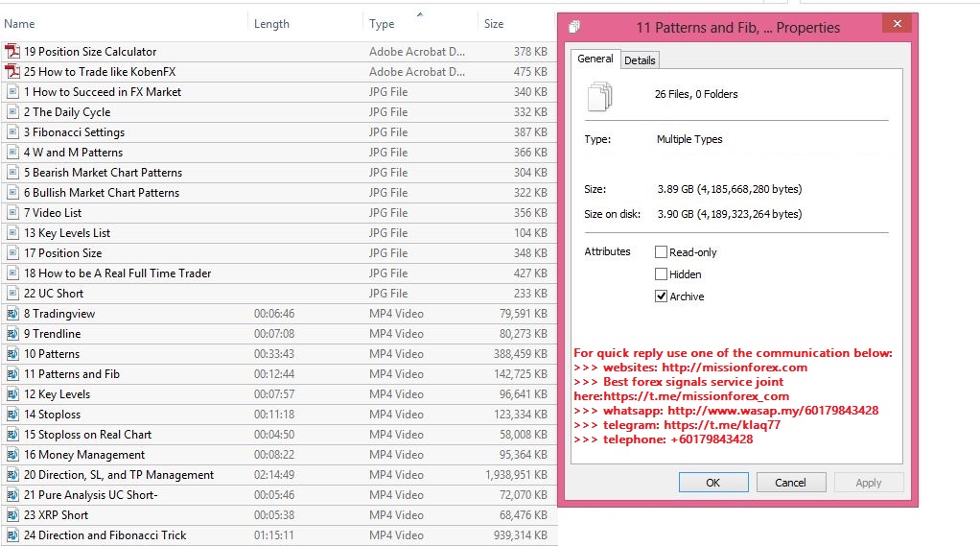Click the PDF icon for 25 How to Trade like KobenFX

(12, 71)
